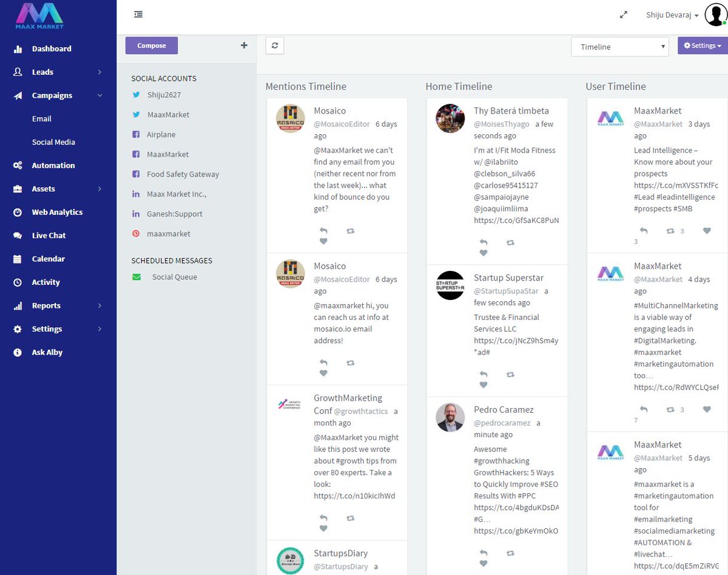The height and width of the screenshot is (575, 728).
Task: Open Web Analytics in sidebar
Action: coord(57,212)
